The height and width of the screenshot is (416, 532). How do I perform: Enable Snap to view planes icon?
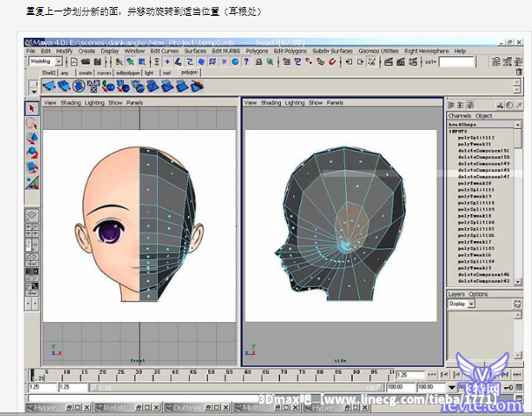(321, 61)
